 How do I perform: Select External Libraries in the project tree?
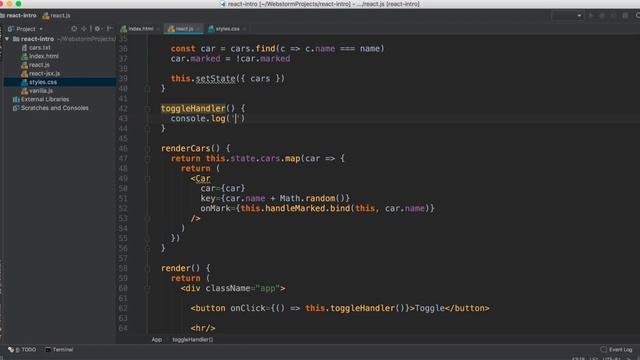[45, 99]
